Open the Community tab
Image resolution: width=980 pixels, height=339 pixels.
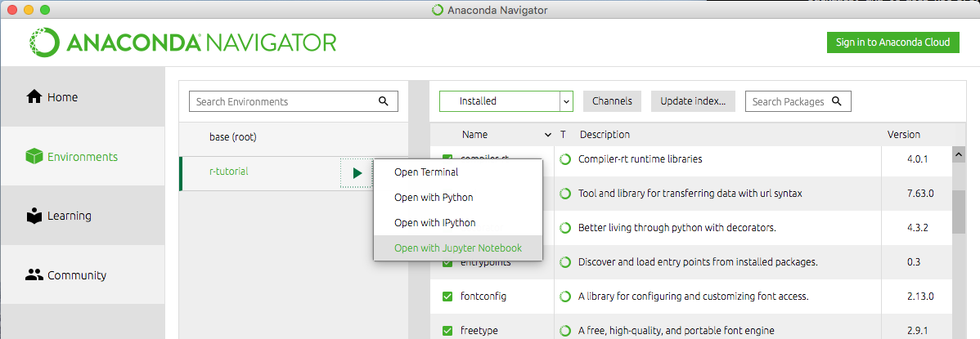pyautogui.click(x=83, y=274)
